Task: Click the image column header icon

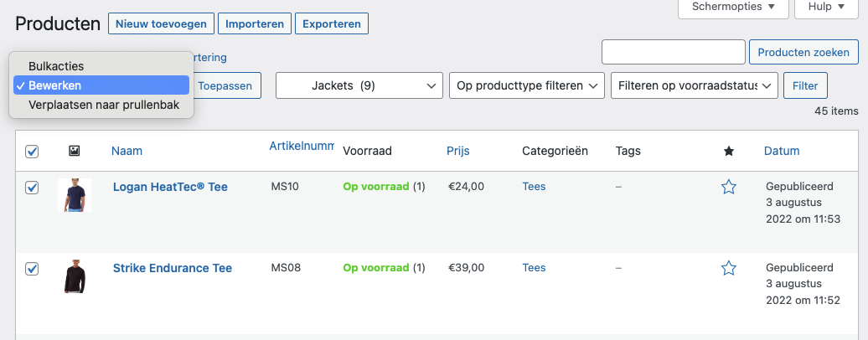Action: 75,151
